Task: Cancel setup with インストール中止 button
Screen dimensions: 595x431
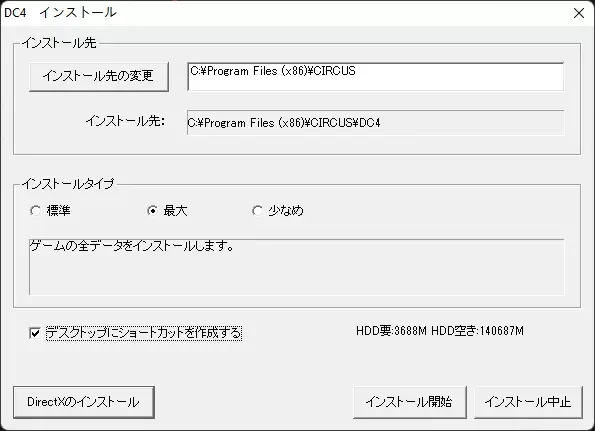Action: coord(528,402)
